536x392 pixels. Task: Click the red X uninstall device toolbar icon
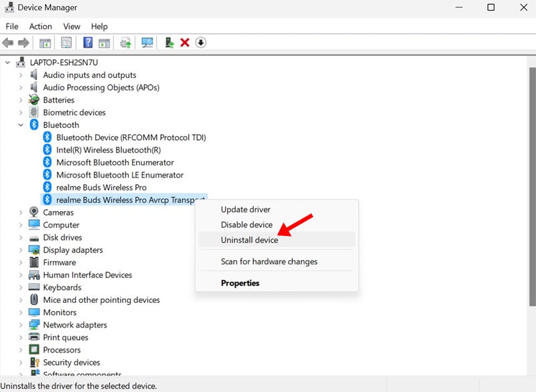point(185,43)
